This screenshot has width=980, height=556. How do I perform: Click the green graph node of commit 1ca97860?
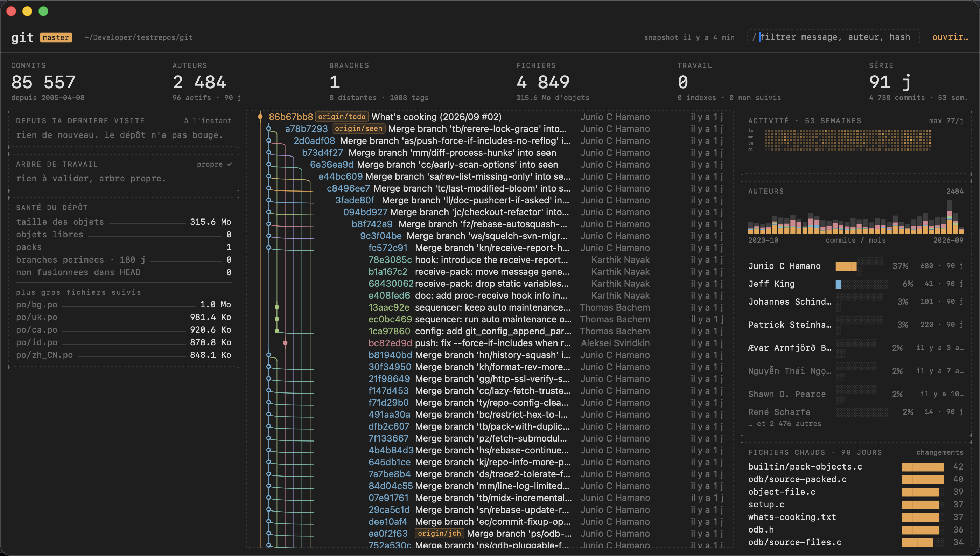click(x=277, y=331)
